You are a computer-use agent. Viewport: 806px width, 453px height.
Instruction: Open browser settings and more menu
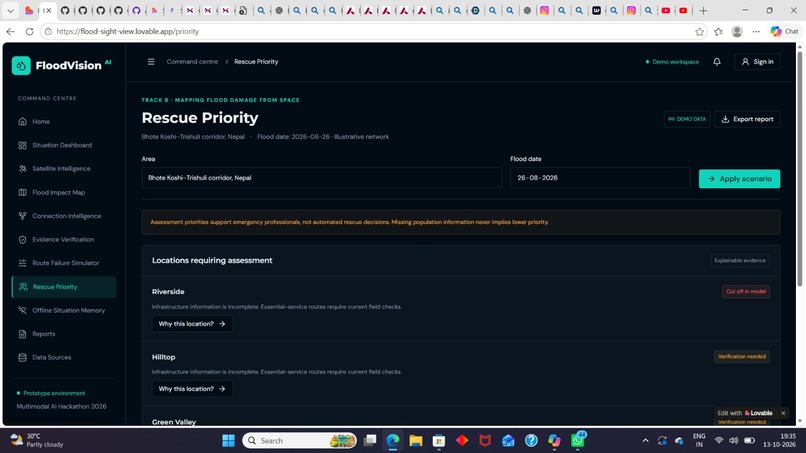(756, 31)
